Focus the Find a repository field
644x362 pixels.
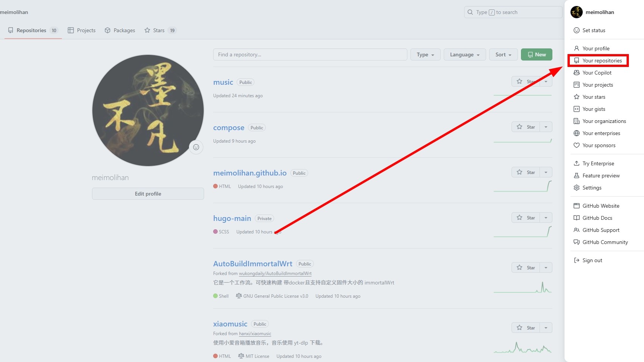[310, 54]
